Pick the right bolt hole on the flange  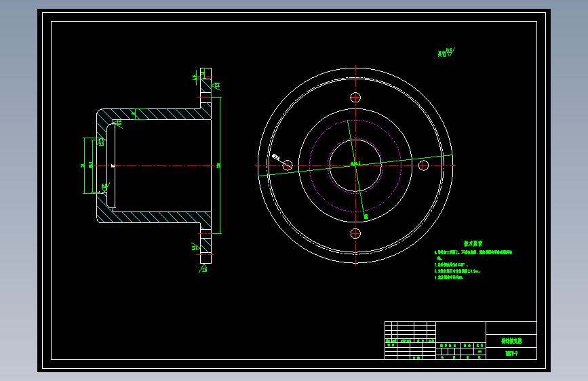tap(423, 165)
